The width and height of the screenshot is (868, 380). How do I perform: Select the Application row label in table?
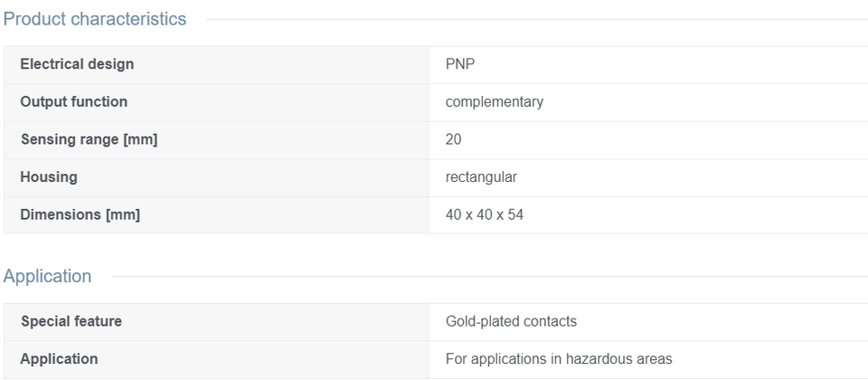tap(60, 359)
